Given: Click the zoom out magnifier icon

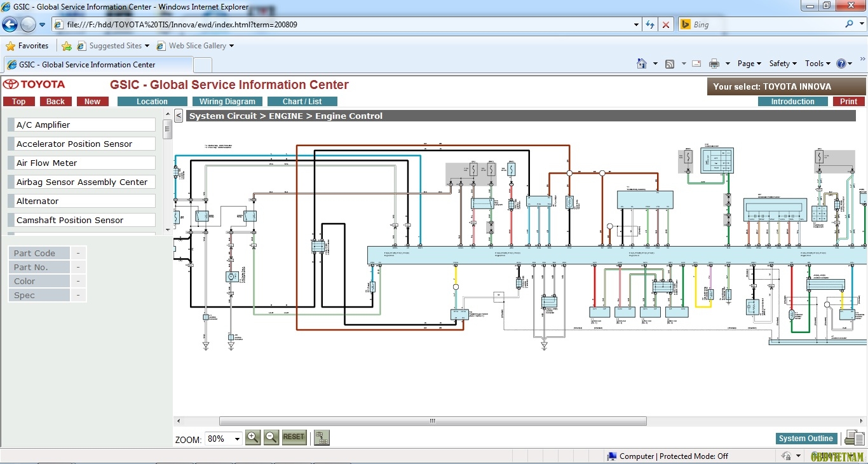Looking at the screenshot, I should point(271,437).
